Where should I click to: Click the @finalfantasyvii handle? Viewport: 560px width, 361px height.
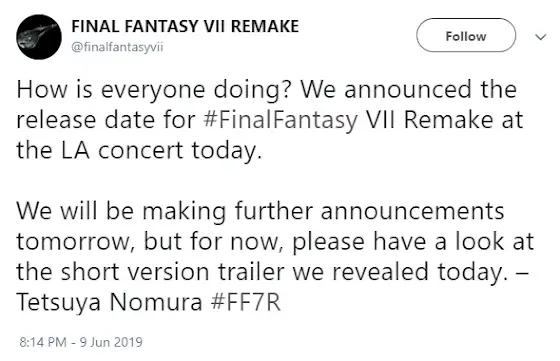(x=118, y=47)
